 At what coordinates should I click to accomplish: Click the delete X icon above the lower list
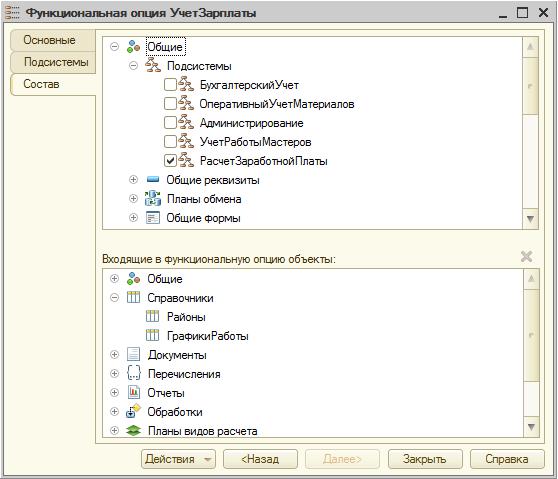[526, 257]
